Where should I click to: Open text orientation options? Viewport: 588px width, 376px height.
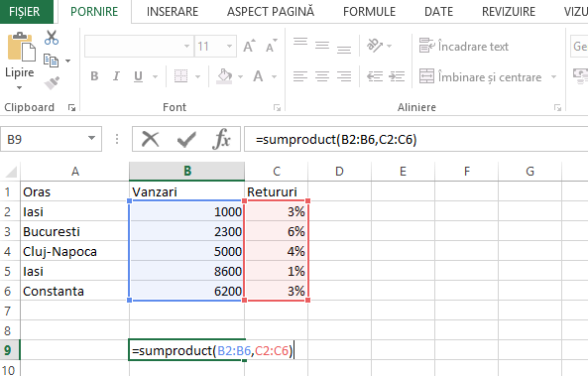coord(375,46)
